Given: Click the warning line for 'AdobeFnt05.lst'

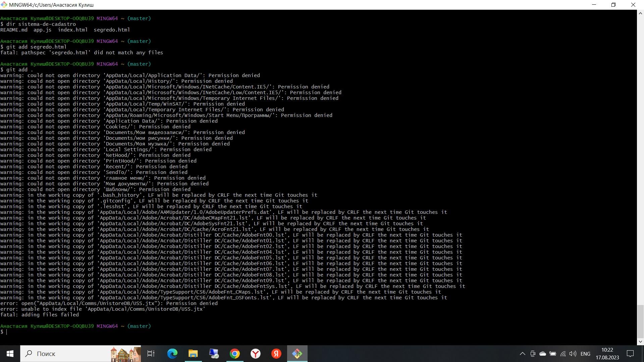Looking at the screenshot, I should tap(231, 258).
